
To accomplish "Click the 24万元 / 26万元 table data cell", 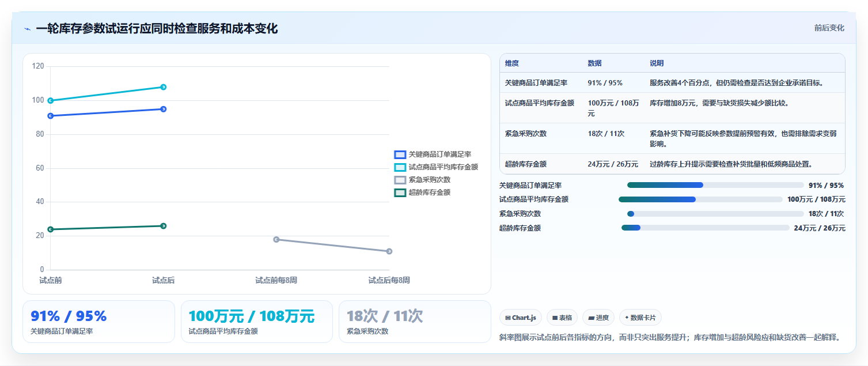I will 613,164.
